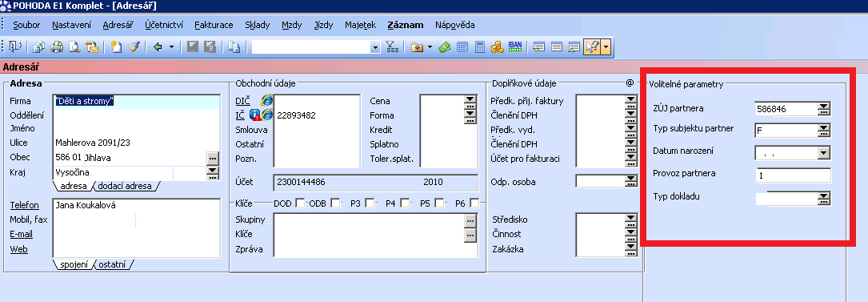
Task: Click the last panel layout icon before help
Action: [574, 47]
